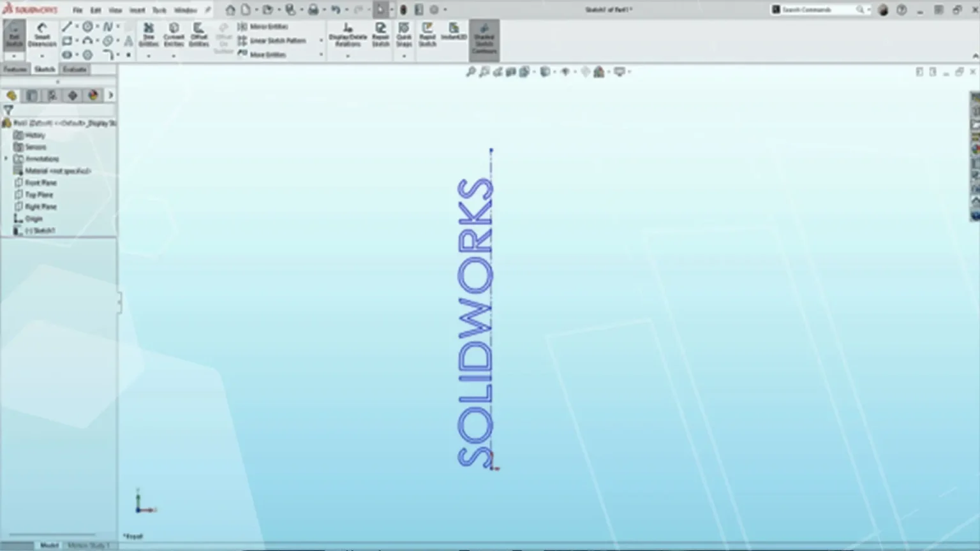
Task: Open the FeatureManager Design Tree tab
Action: tap(11, 96)
